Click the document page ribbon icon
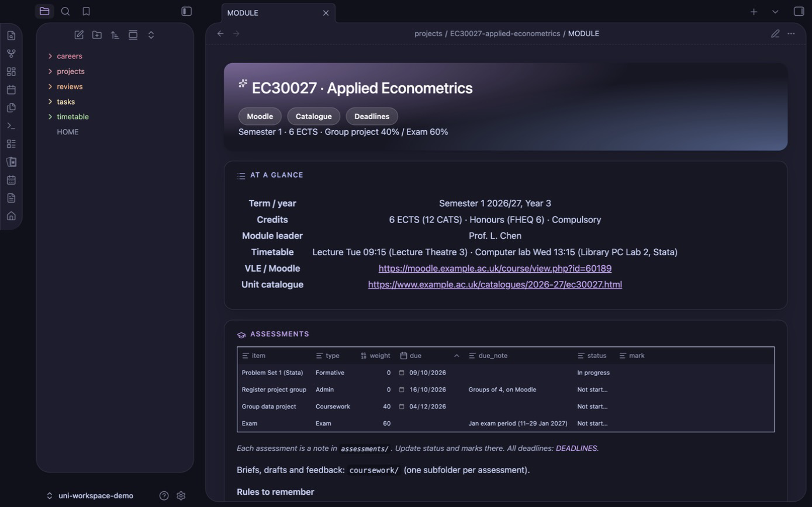Viewport: 812px width, 507px height. point(11,198)
